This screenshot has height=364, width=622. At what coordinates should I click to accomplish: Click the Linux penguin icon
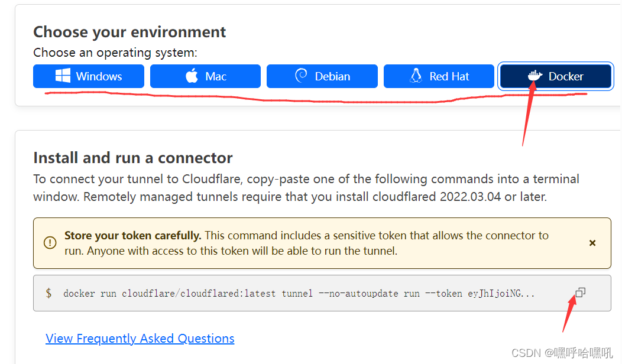point(416,76)
